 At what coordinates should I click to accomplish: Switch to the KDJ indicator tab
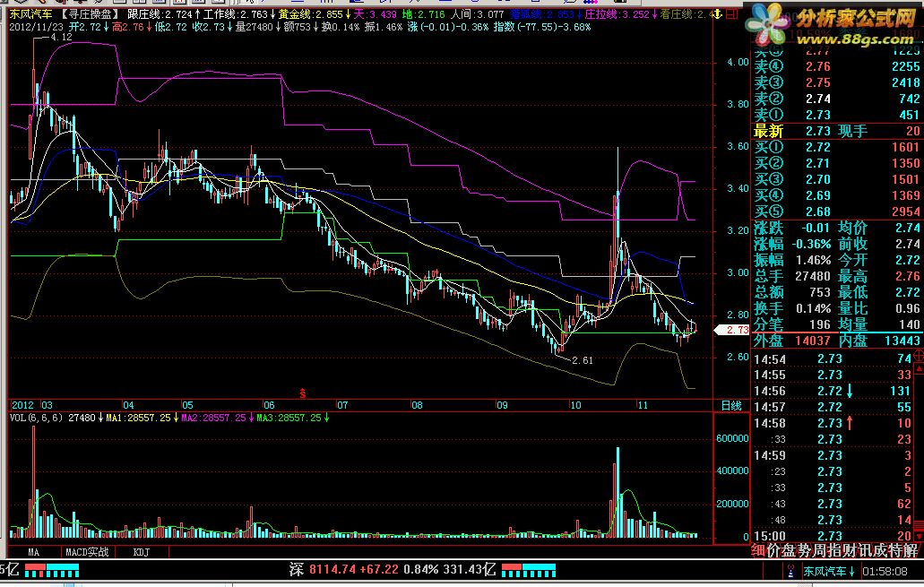(142, 552)
